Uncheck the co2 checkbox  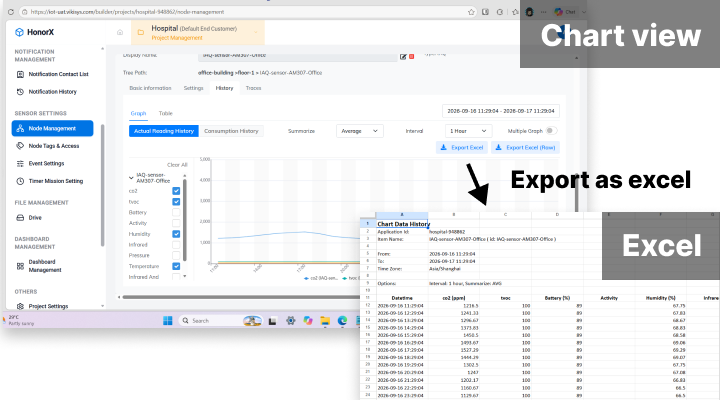[x=176, y=191]
